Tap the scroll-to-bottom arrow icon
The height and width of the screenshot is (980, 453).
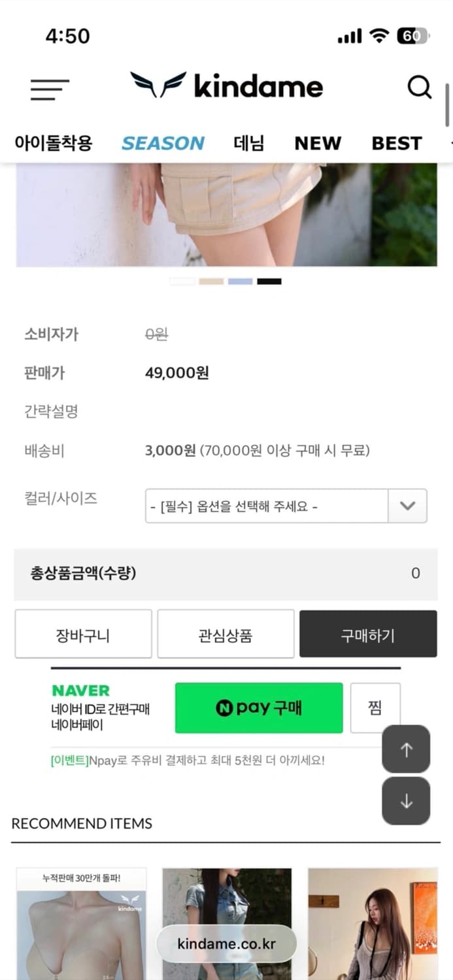tap(406, 800)
